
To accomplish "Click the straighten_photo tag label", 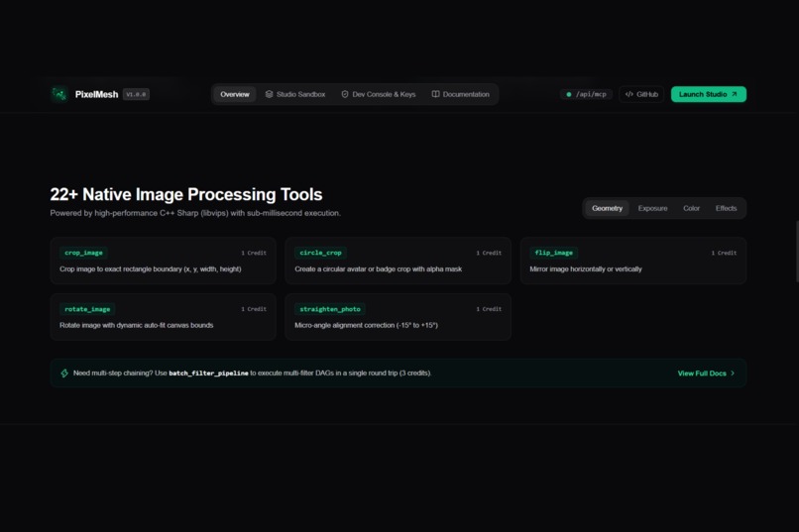I will pos(330,309).
